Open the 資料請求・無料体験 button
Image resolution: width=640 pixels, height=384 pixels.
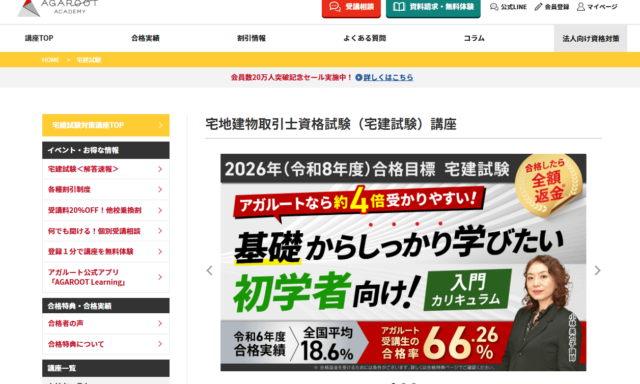click(433, 7)
